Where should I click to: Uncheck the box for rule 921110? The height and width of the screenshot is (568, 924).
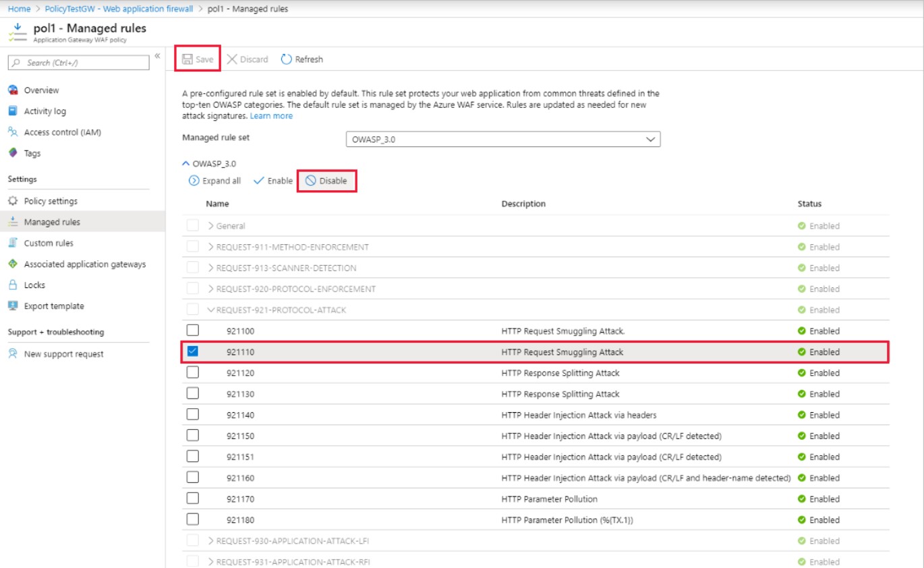(193, 351)
